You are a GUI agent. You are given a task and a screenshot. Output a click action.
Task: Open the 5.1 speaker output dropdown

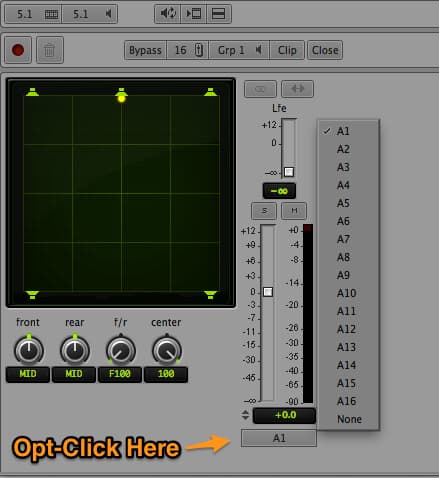(90, 14)
